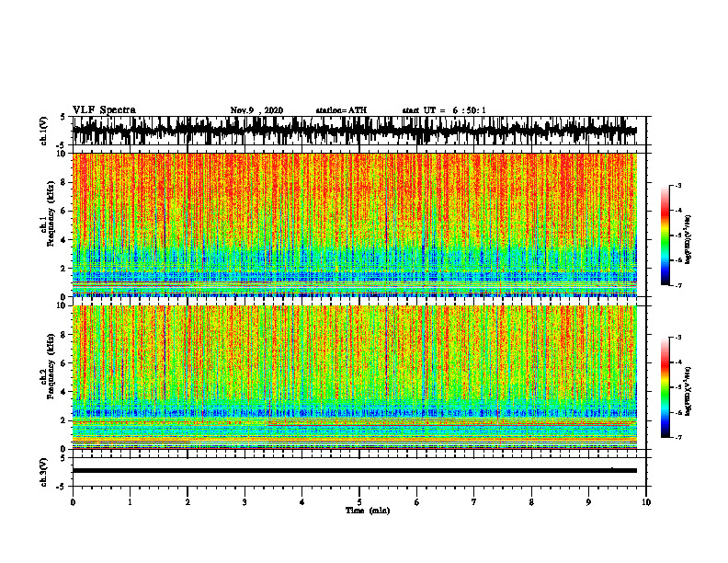Click the "6" kHz tick on ch.2 frequency axis
Viewport: 728px width, 563px height.
(x=64, y=363)
